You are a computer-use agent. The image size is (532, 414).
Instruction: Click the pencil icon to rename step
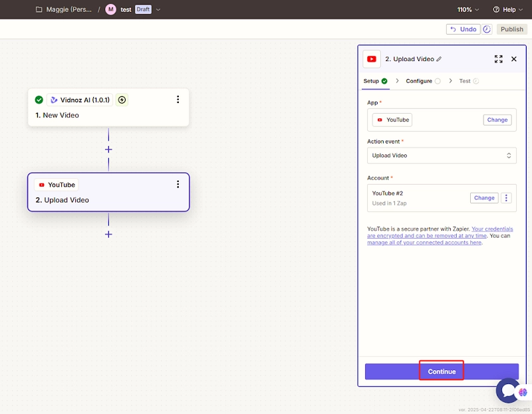439,59
